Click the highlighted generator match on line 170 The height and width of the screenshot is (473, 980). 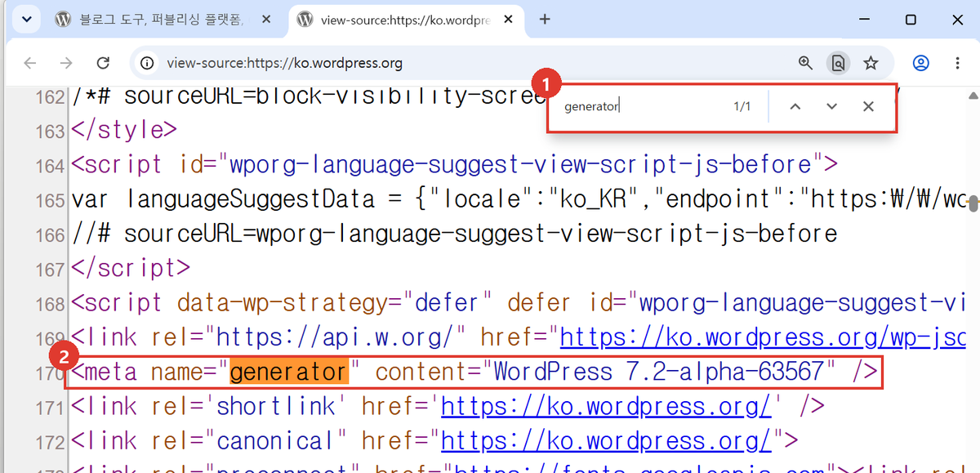point(288,373)
